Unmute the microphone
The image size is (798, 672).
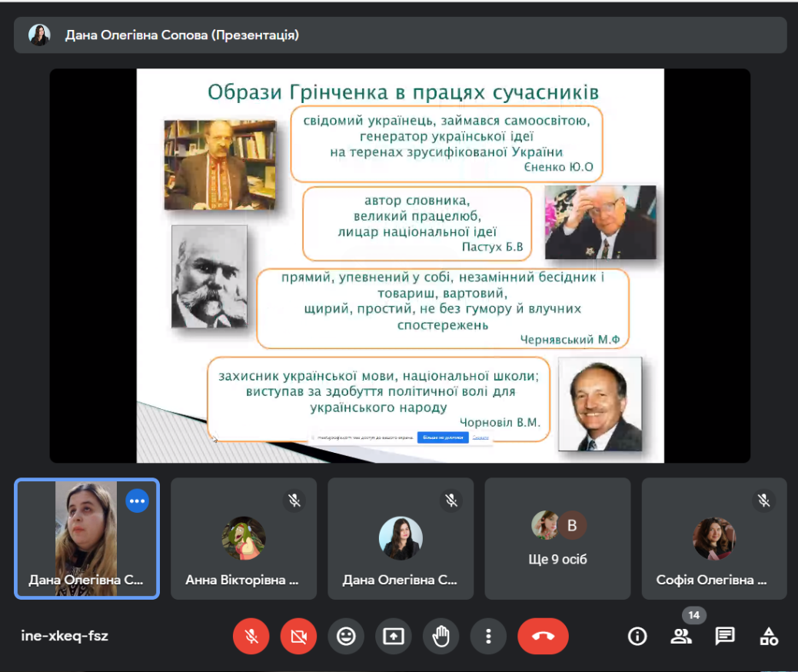(251, 636)
